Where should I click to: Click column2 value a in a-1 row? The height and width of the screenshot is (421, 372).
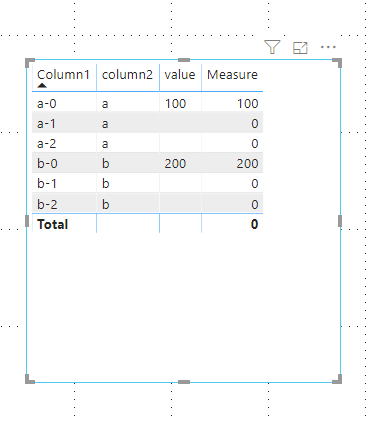click(x=105, y=124)
